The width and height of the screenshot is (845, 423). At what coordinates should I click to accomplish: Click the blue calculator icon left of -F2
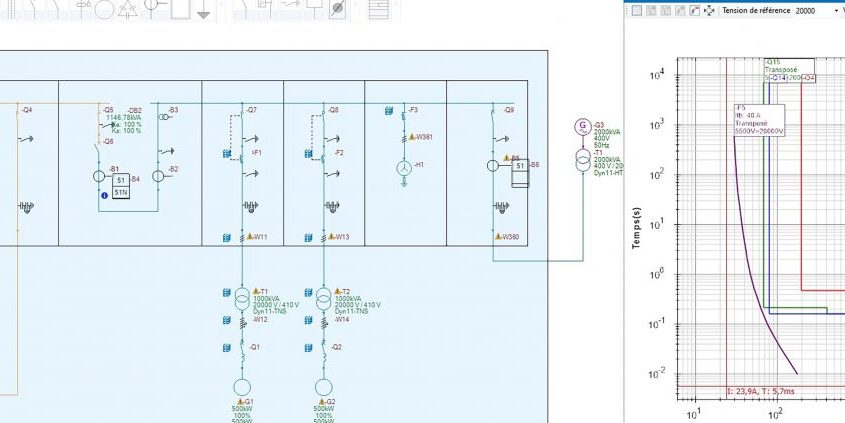308,154
